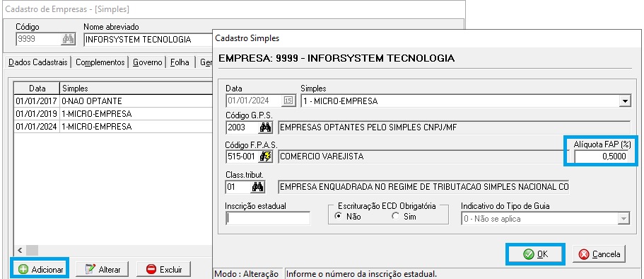
Task: Select the Não radio for Escrituração ECD
Action: pos(339,216)
